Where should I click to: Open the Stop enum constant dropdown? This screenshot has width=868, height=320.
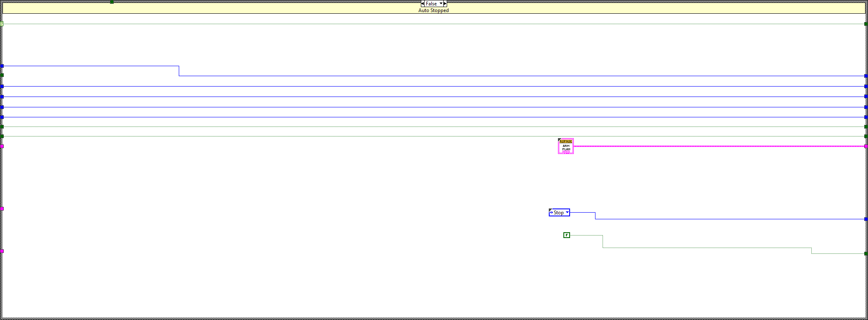567,213
